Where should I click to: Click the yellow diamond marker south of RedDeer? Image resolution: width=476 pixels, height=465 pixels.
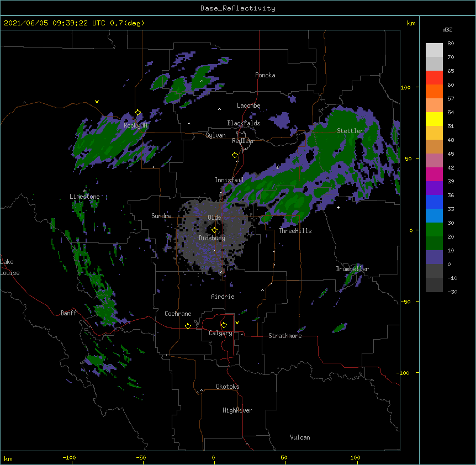tap(235, 155)
